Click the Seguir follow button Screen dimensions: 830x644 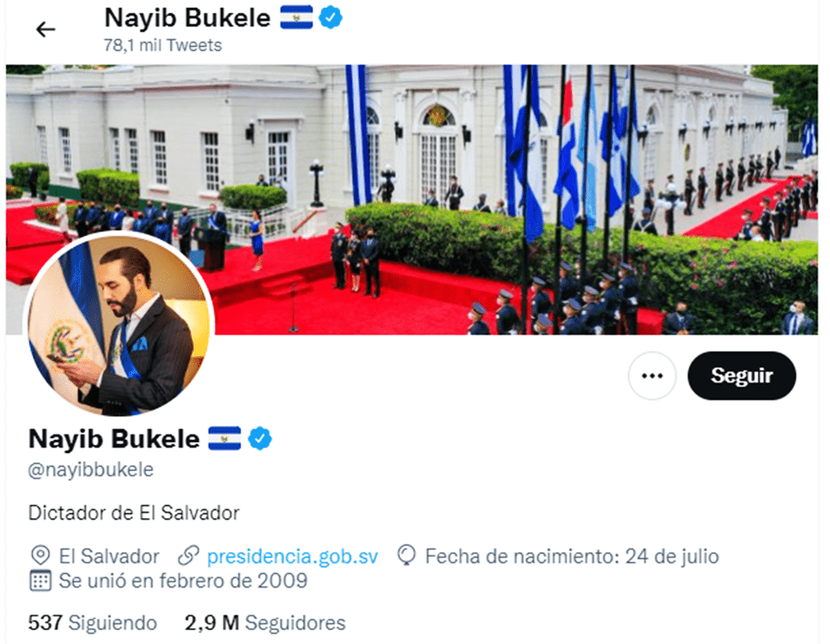(741, 375)
